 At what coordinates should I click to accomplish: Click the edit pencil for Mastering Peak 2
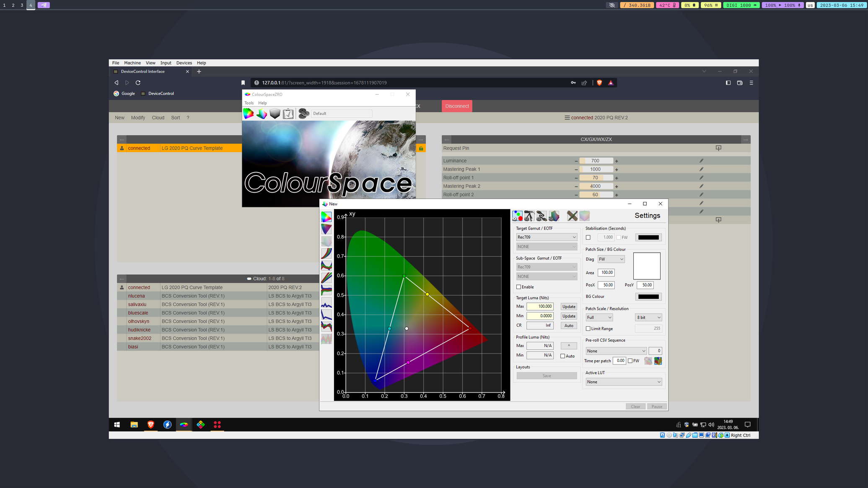701,186
